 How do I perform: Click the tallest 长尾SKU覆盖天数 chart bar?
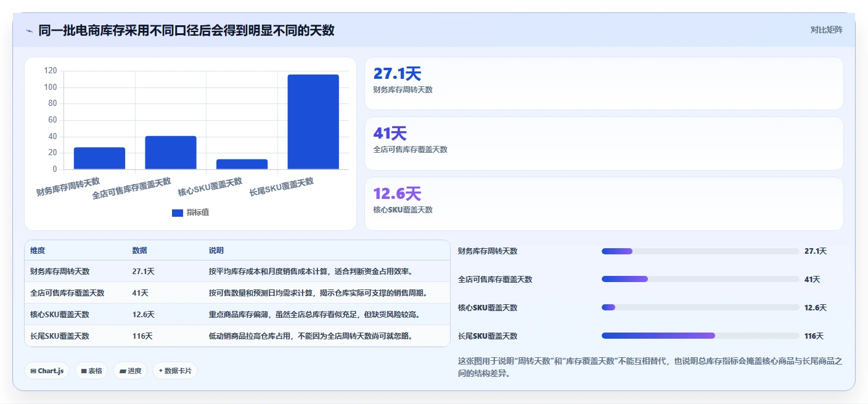(x=313, y=122)
